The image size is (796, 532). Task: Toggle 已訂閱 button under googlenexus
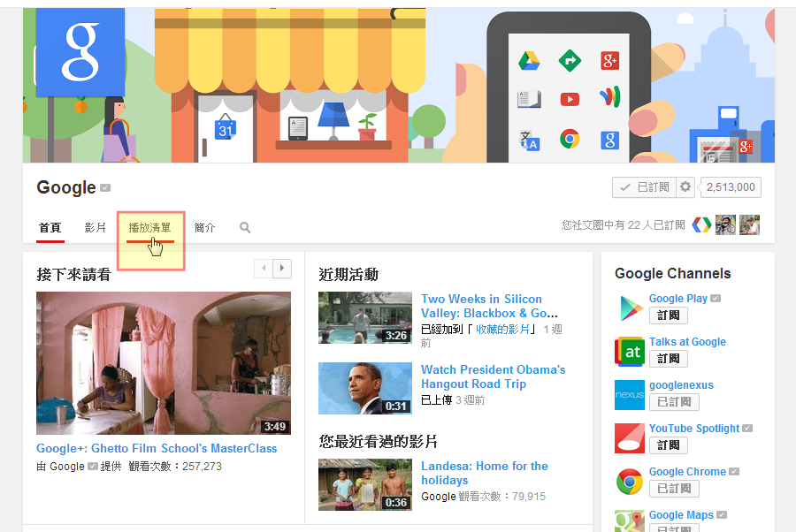[674, 402]
